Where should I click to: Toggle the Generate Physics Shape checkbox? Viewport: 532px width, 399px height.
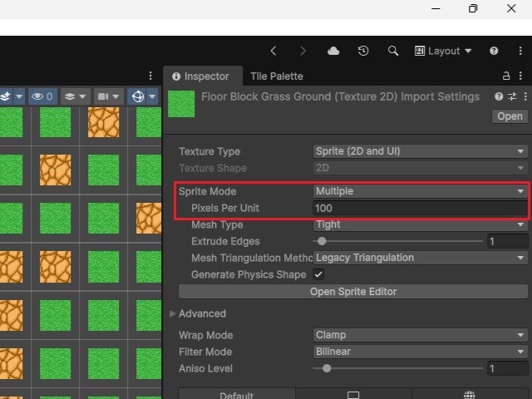(318, 274)
